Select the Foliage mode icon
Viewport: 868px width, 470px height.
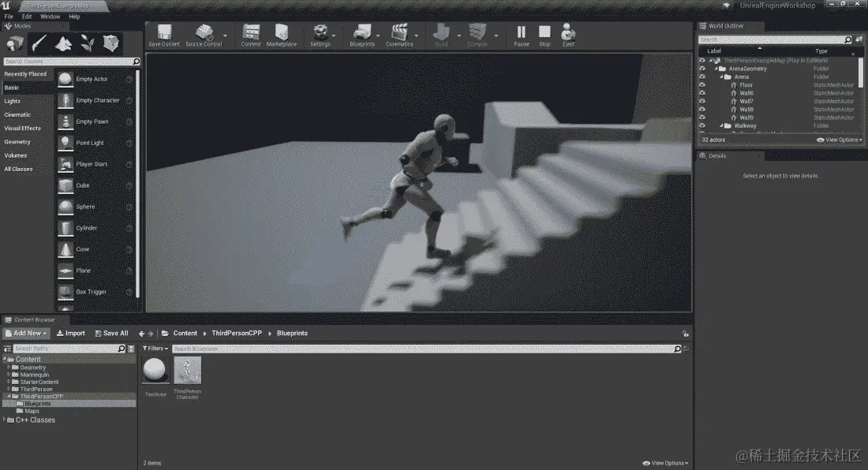87,43
